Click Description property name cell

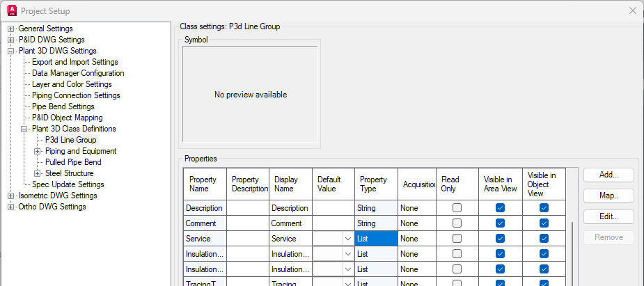point(205,208)
